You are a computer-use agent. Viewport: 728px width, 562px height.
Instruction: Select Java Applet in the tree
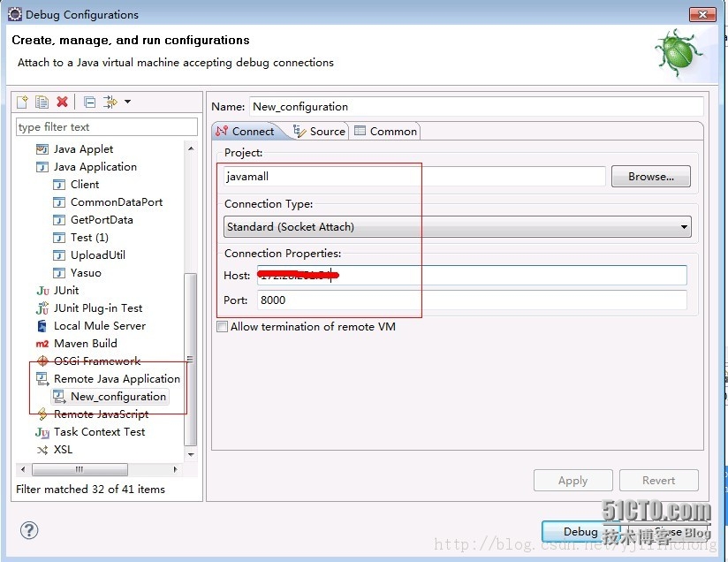click(x=83, y=149)
